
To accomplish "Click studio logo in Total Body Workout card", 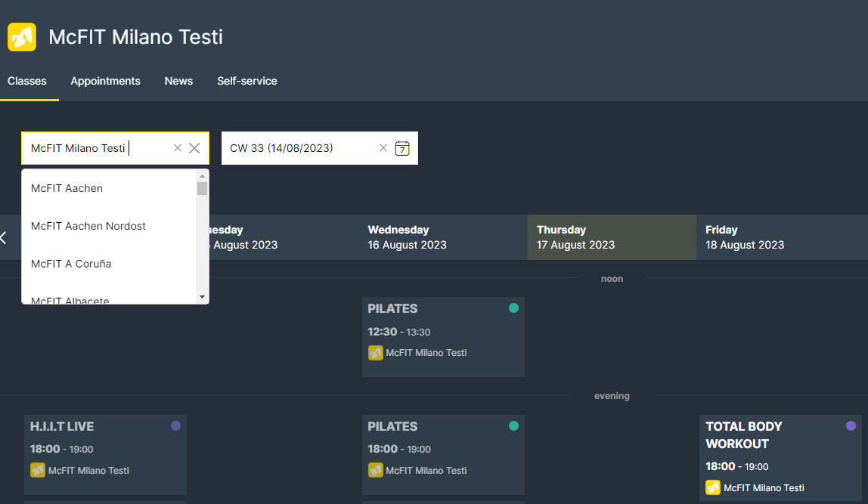I will [713, 487].
